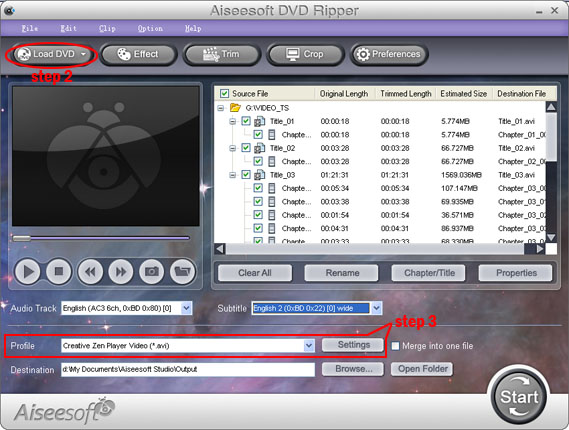The image size is (569, 430).
Task: Rewind the preview
Action: [x=90, y=271]
